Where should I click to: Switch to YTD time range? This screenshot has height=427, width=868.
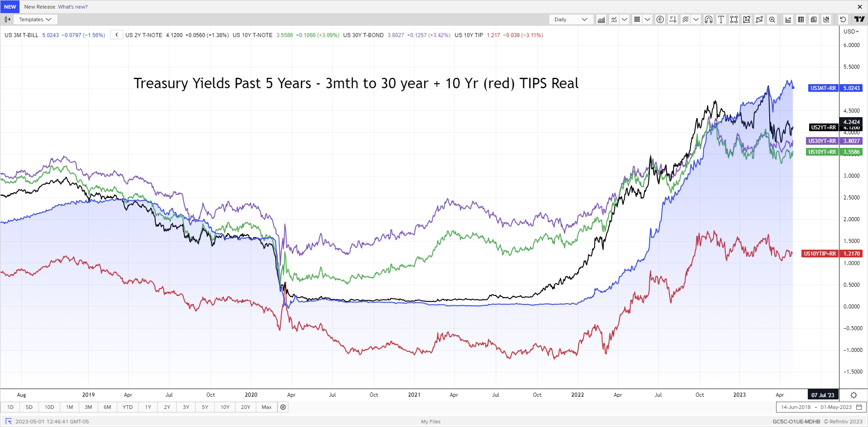point(128,407)
